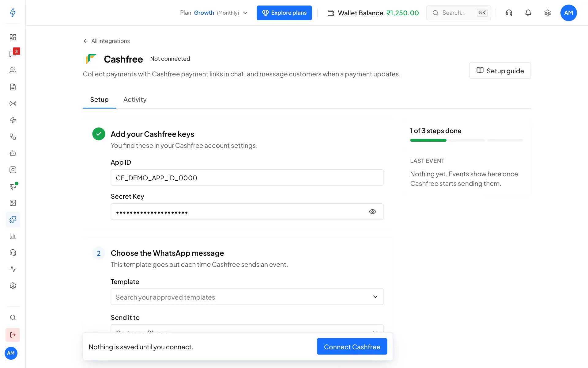Click the red logout icon in sidebar

[x=13, y=335]
